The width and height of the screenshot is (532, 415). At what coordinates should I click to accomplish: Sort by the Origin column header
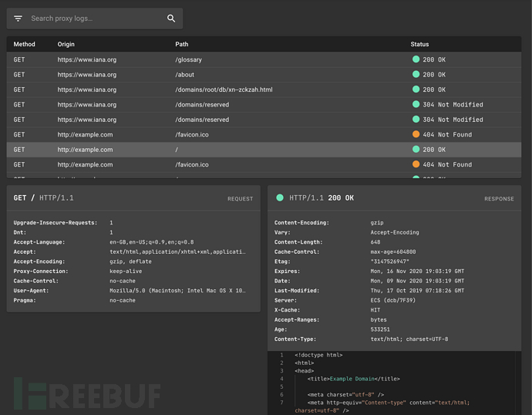(x=66, y=44)
